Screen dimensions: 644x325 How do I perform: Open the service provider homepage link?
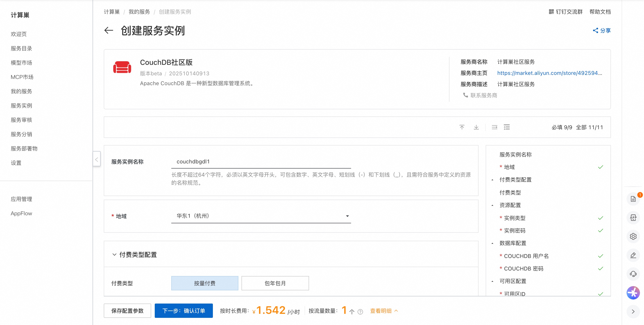click(549, 73)
